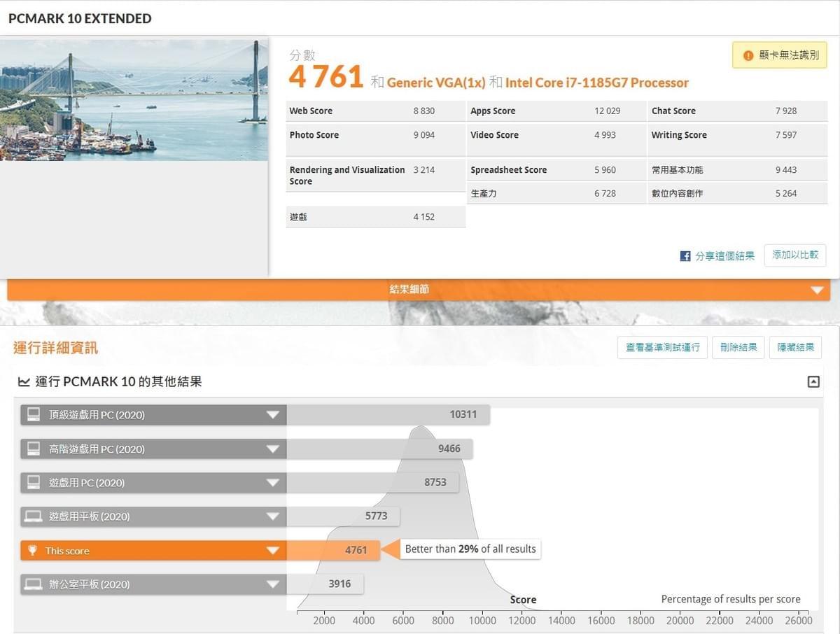Click 添加以比較 button
Viewport: 840px width, 634px height.
click(x=795, y=255)
